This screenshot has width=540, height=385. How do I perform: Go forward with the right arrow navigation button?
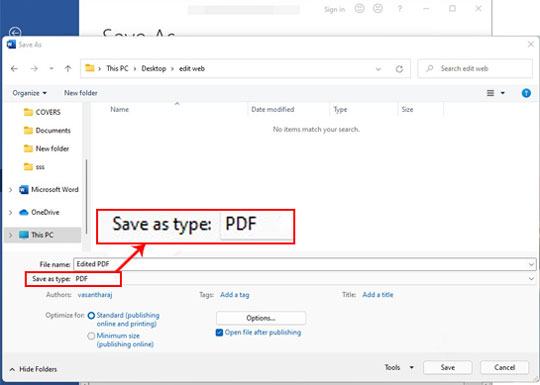coord(34,69)
